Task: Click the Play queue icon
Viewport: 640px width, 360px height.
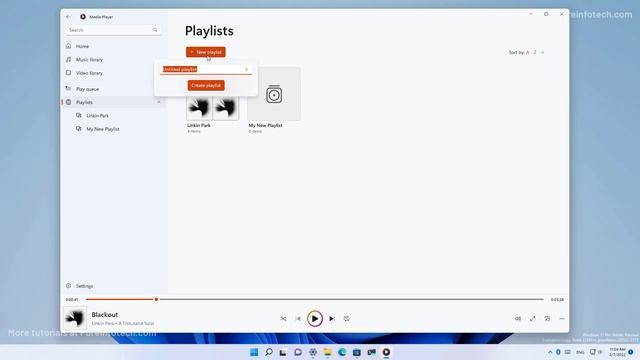Action: tap(69, 89)
